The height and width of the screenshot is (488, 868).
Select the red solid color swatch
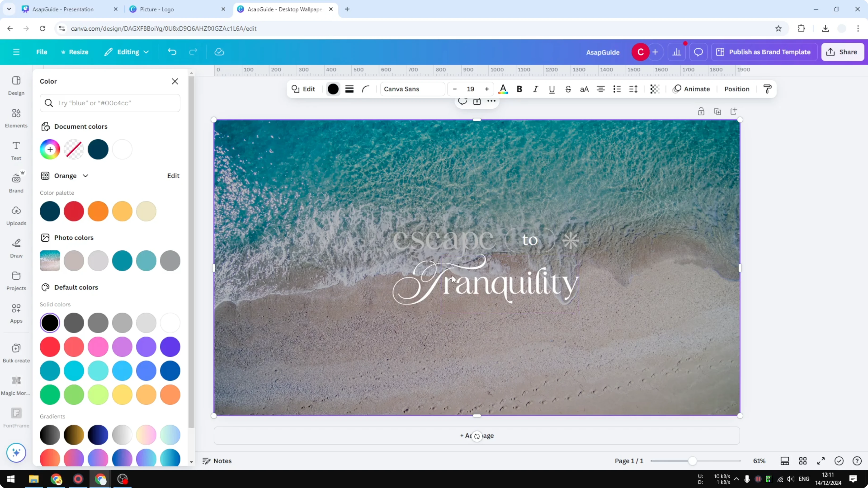[x=50, y=347]
